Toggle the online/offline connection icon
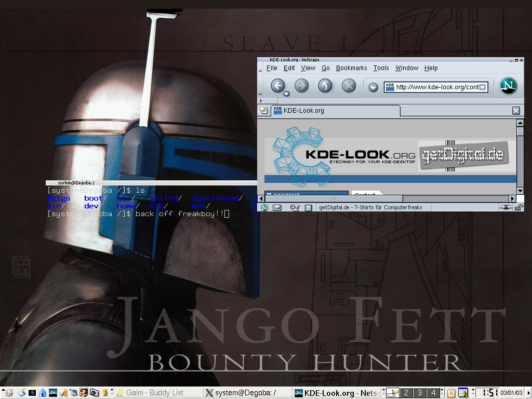532x399 pixels. click(x=506, y=207)
